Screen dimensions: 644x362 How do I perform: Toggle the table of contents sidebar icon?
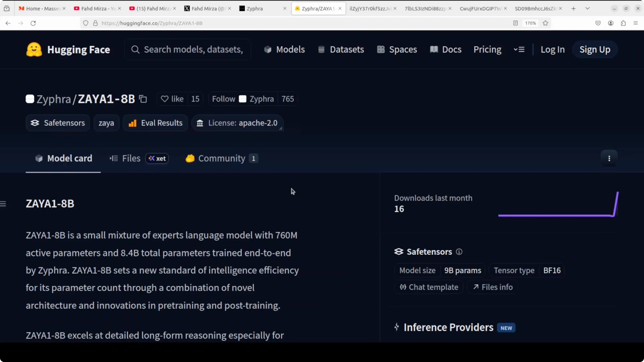(3, 204)
